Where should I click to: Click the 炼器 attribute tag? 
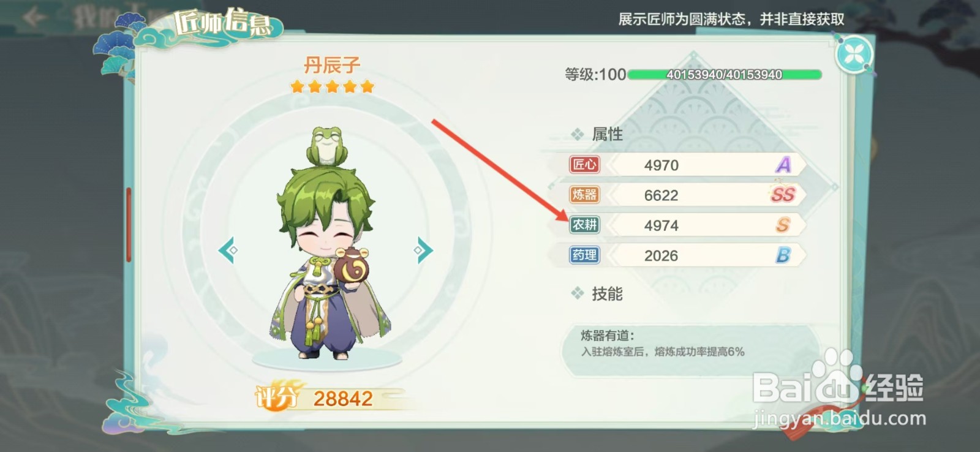tap(584, 195)
